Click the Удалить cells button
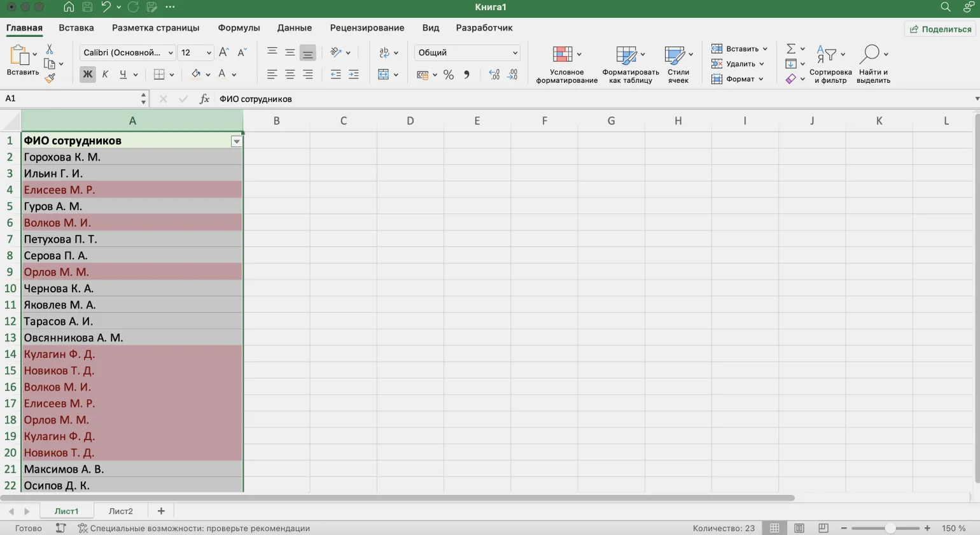Viewport: 980px width, 535px height. pos(739,64)
